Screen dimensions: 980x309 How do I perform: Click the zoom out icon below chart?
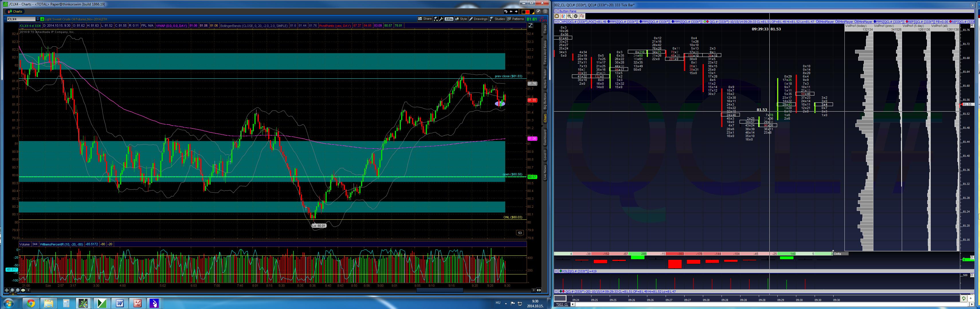17,290
